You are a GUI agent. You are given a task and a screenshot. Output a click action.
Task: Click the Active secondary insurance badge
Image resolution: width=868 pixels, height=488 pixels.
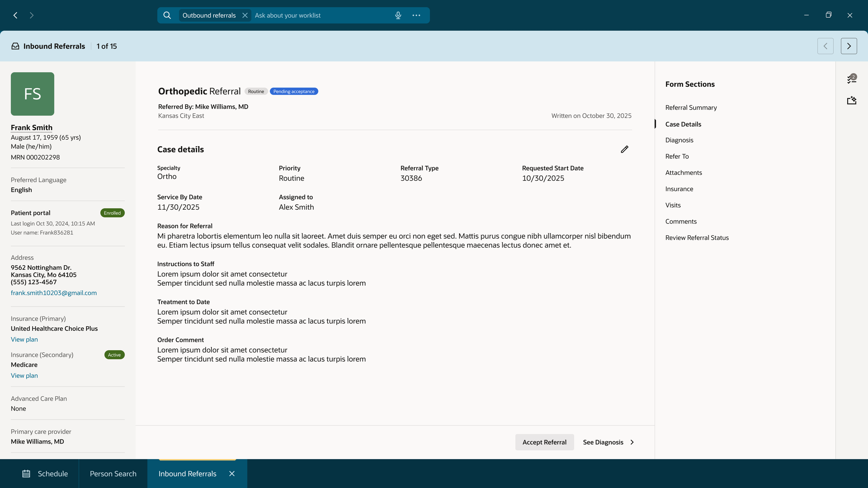tap(114, 355)
